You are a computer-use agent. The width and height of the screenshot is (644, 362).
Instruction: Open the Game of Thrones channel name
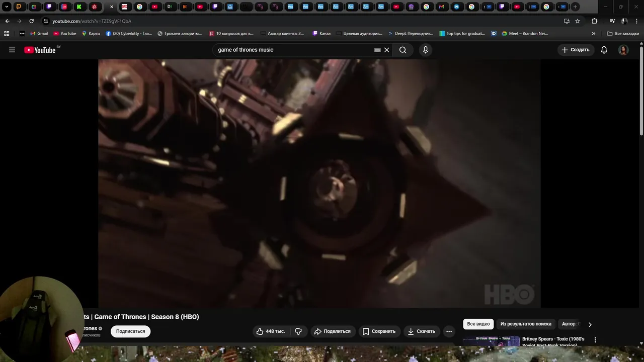(x=90, y=328)
